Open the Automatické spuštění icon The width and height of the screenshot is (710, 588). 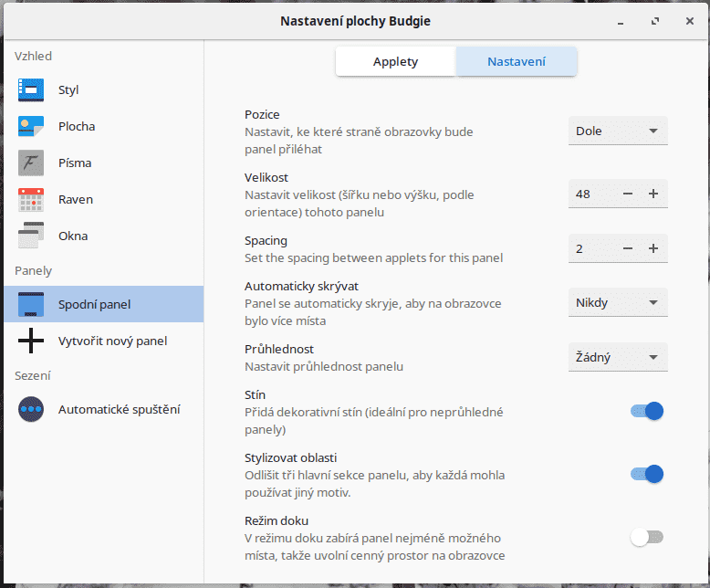pyautogui.click(x=31, y=409)
